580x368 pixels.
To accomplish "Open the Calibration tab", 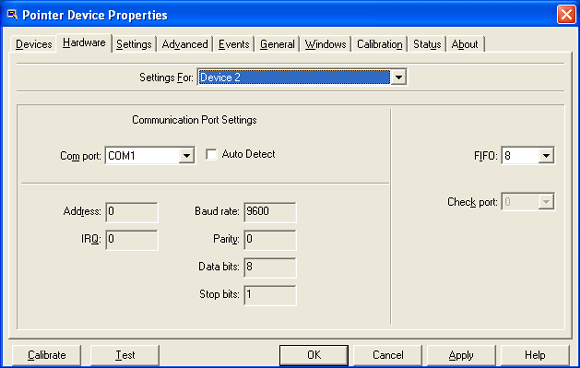I will pyautogui.click(x=380, y=44).
